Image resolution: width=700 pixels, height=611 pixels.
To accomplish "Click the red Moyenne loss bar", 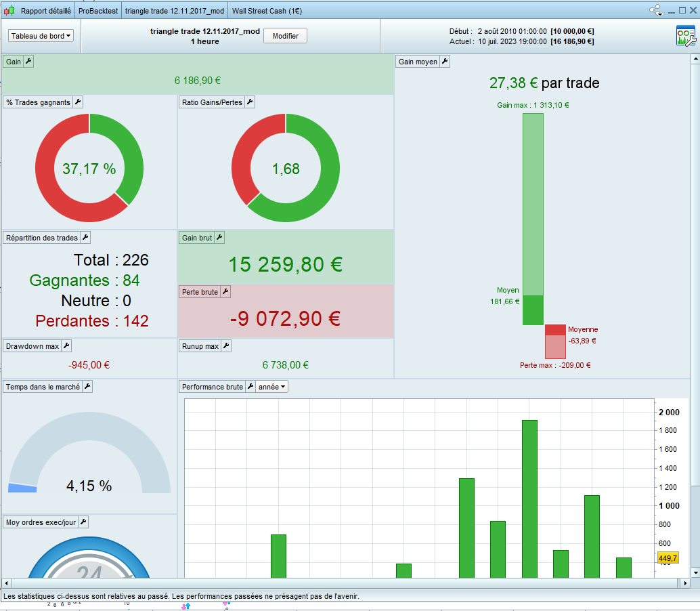I will click(x=555, y=330).
